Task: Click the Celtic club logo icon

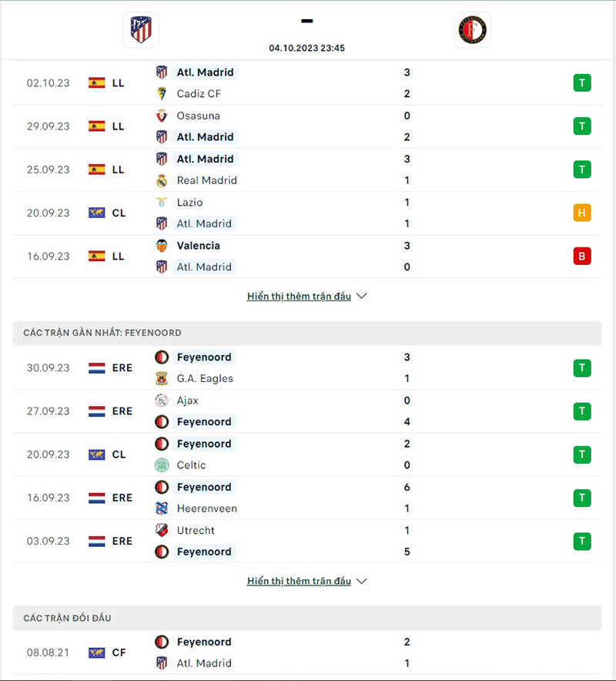Action: [x=161, y=465]
